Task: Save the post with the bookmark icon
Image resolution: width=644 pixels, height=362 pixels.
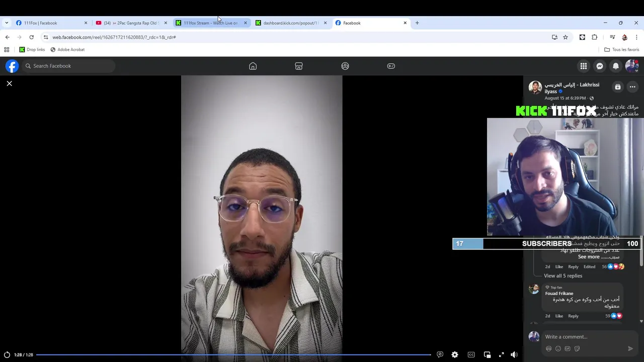Action: 618,86
